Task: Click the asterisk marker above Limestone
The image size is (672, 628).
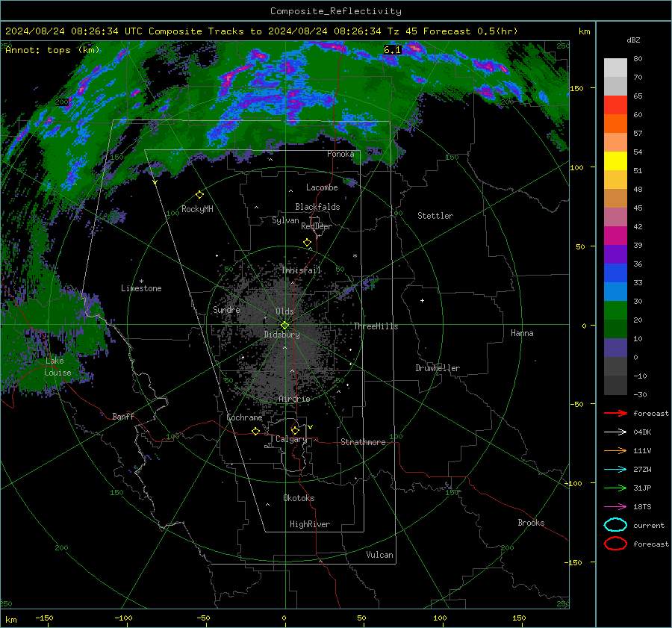Action: (x=141, y=282)
